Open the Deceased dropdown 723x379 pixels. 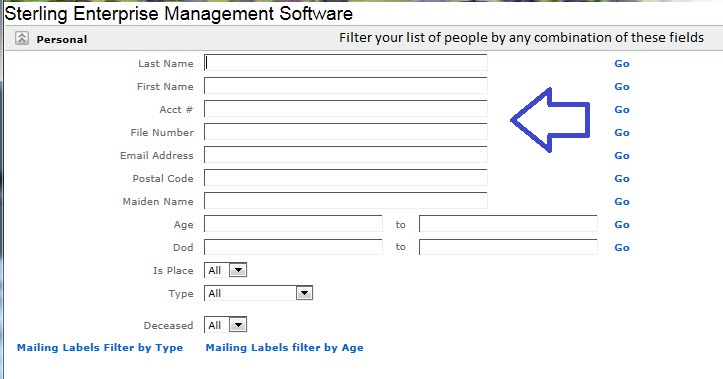(225, 325)
